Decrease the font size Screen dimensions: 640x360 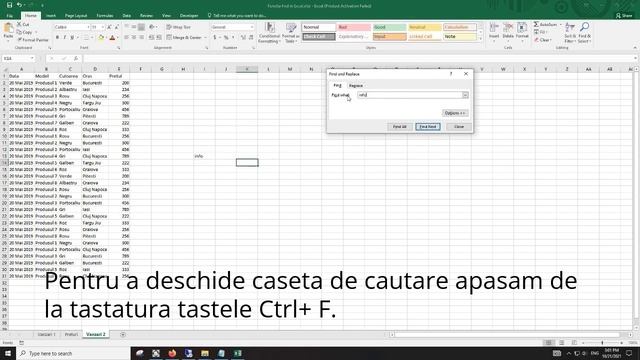[x=116, y=27]
